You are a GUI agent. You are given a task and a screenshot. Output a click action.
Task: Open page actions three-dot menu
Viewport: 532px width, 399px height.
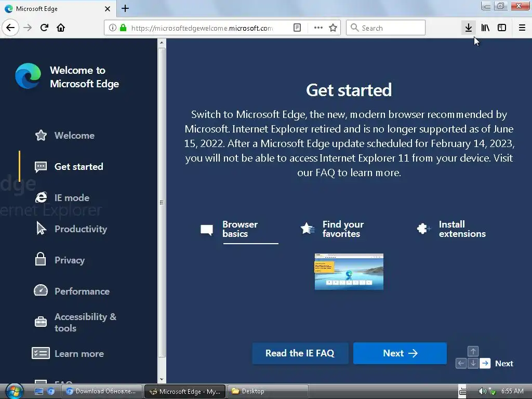318,28
